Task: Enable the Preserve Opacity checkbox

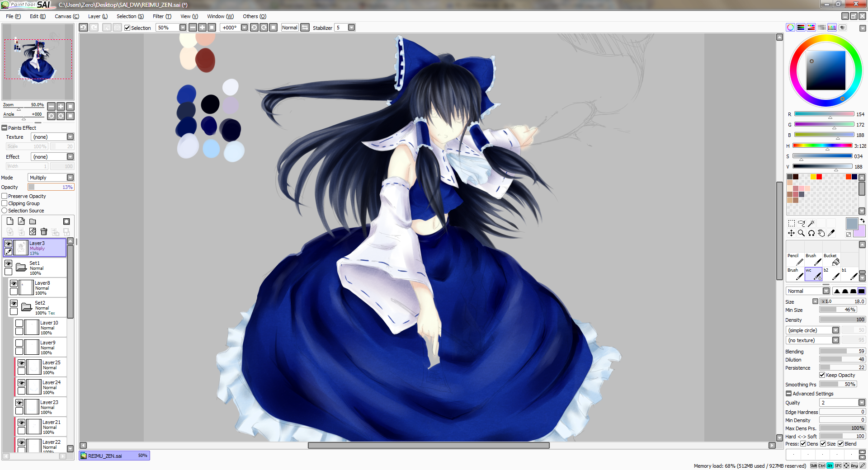Action: 5,196
